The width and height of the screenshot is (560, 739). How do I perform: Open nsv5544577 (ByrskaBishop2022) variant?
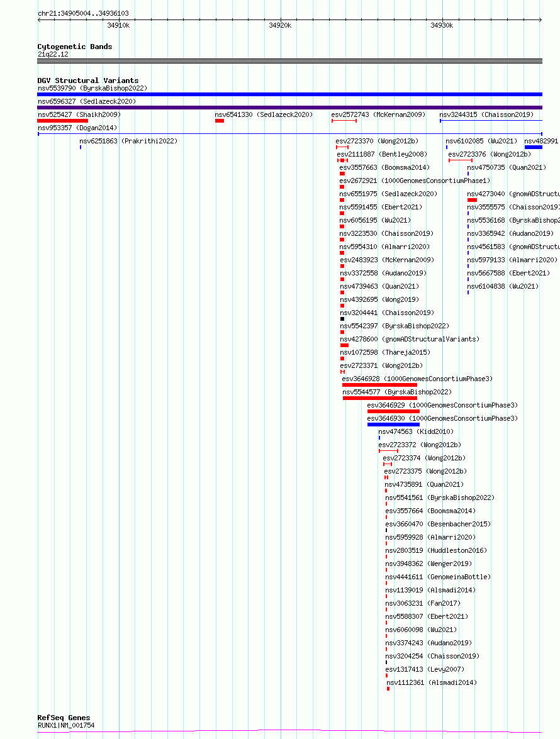click(397, 392)
